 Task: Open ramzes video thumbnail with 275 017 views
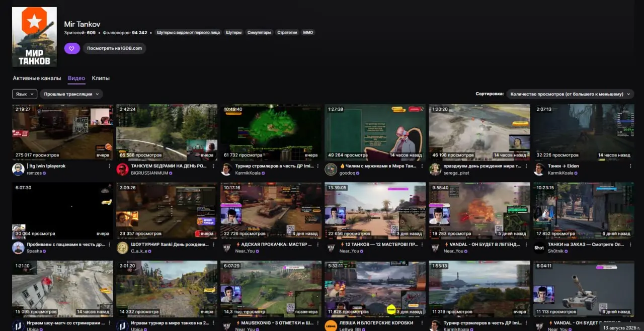62,132
